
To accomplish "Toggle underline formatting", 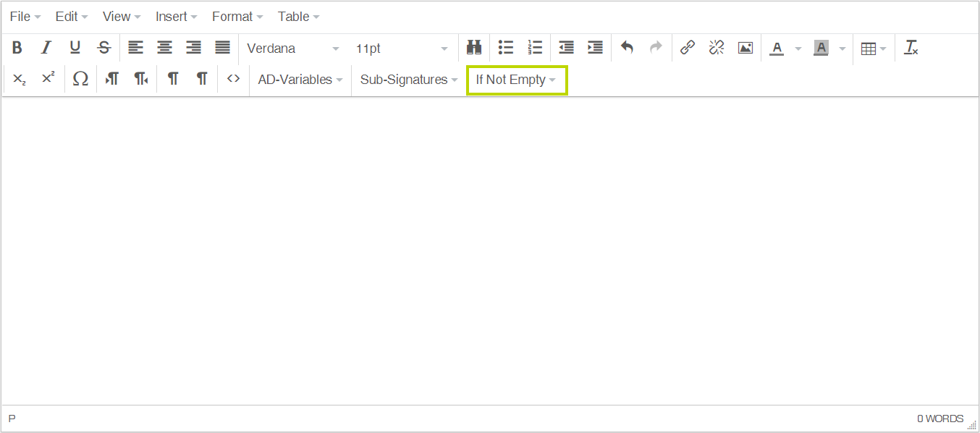I will pos(75,48).
